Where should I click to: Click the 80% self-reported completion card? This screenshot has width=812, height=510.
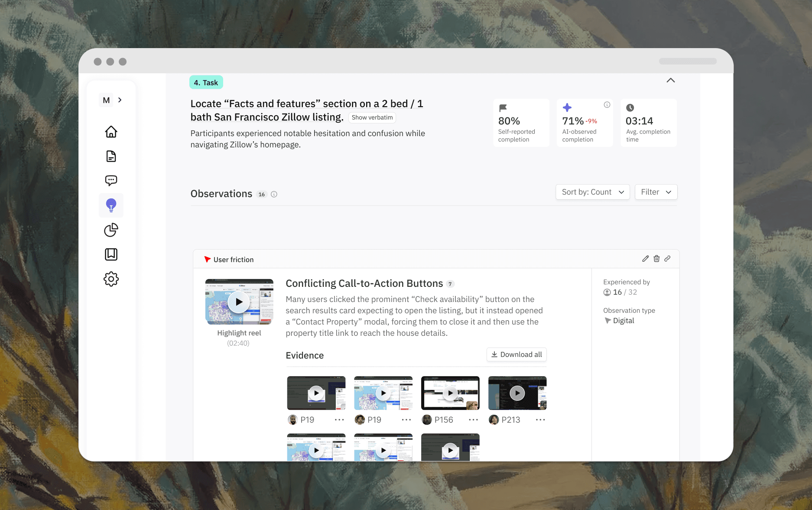(x=521, y=123)
